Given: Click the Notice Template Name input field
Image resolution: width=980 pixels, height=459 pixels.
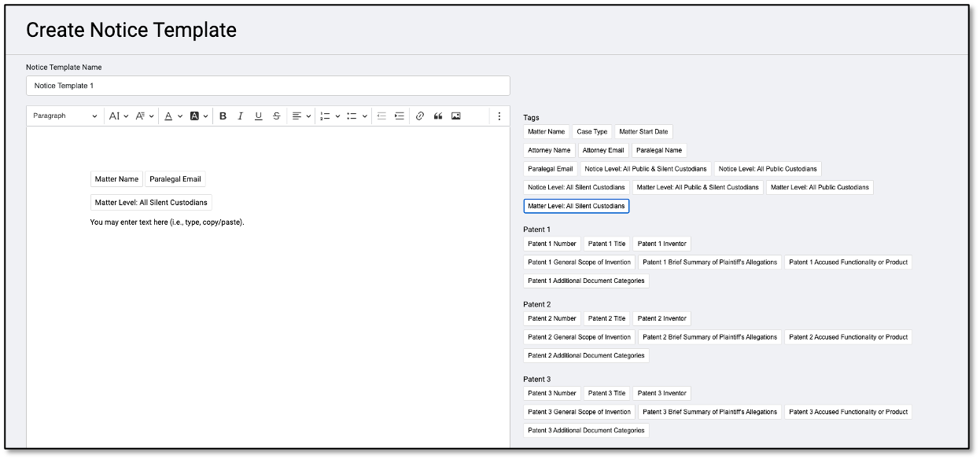Looking at the screenshot, I should pyautogui.click(x=268, y=86).
